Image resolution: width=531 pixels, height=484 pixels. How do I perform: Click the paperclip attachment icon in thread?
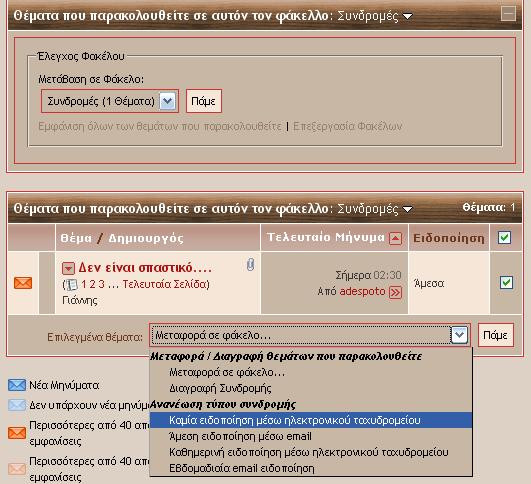[250, 265]
